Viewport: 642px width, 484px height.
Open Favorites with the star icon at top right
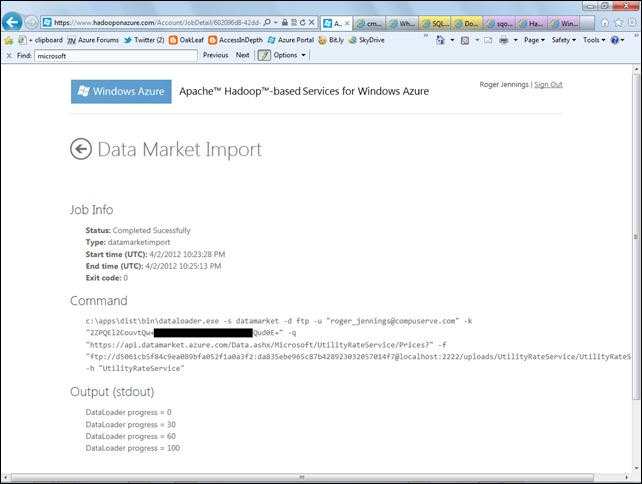coord(618,23)
